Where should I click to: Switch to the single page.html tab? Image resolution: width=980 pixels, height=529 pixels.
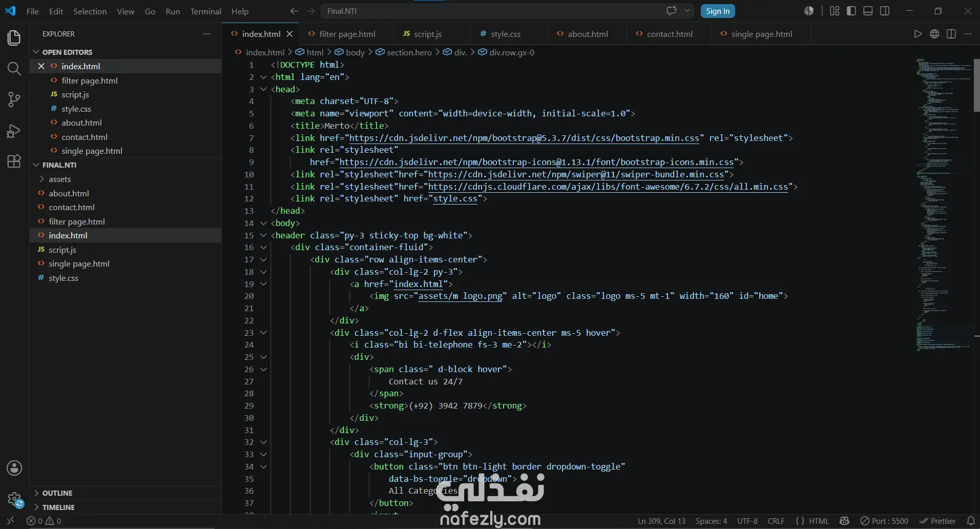coord(761,34)
